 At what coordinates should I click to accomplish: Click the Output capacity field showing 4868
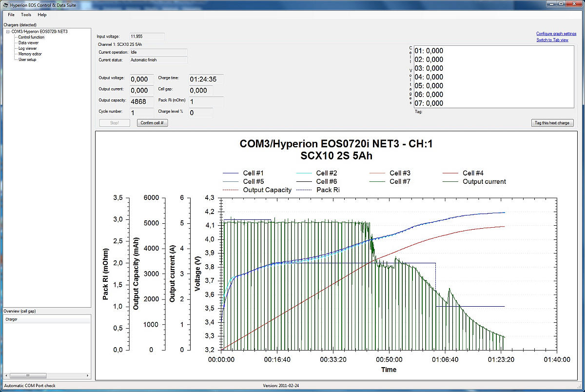[x=142, y=101]
